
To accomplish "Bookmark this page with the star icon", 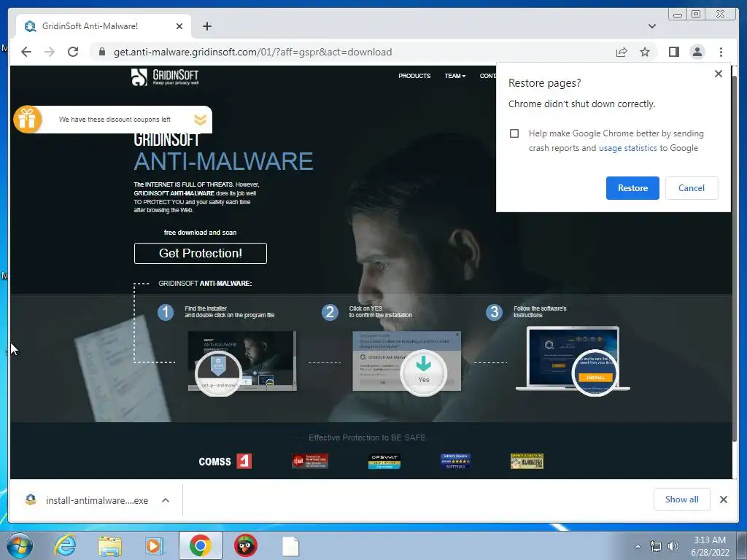I will click(x=645, y=52).
